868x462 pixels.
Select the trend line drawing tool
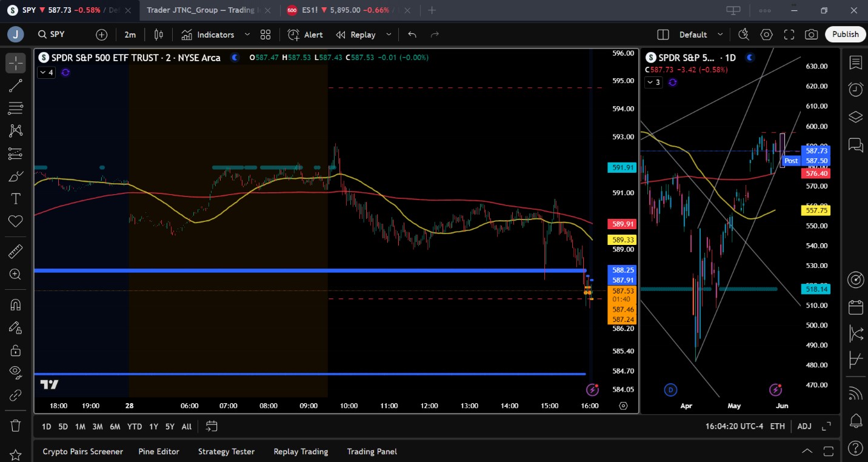pyautogui.click(x=16, y=85)
